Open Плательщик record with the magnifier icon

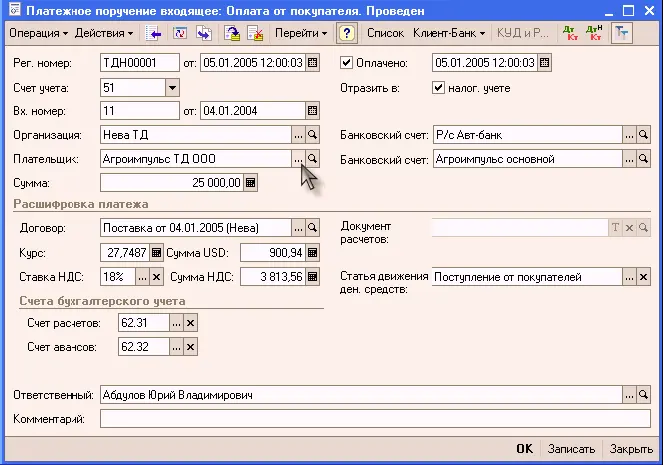312,159
